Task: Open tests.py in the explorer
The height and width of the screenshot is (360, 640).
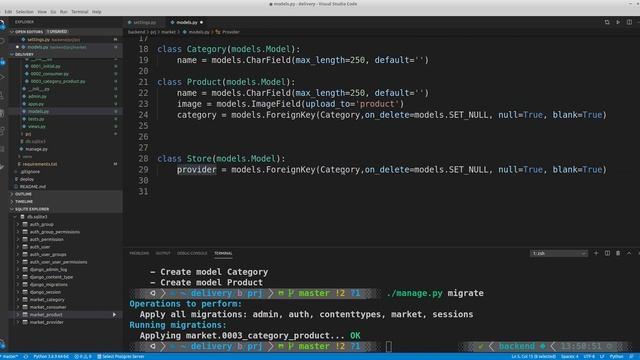Action: pyautogui.click(x=36, y=119)
